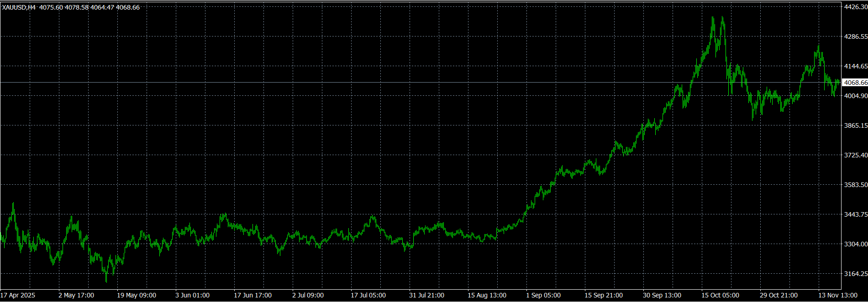Select the current price tag 4068.66

855,83
